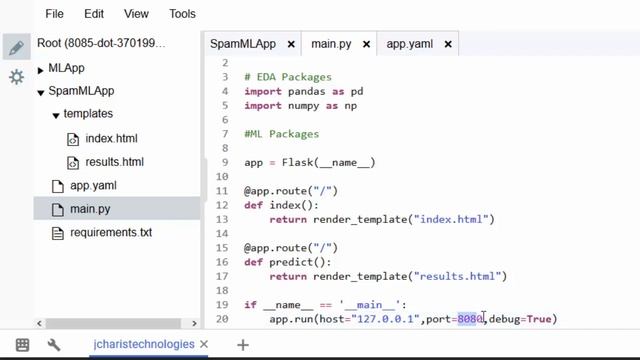
Task: Select the pencil editor icon in sidebar
Action: click(16, 47)
